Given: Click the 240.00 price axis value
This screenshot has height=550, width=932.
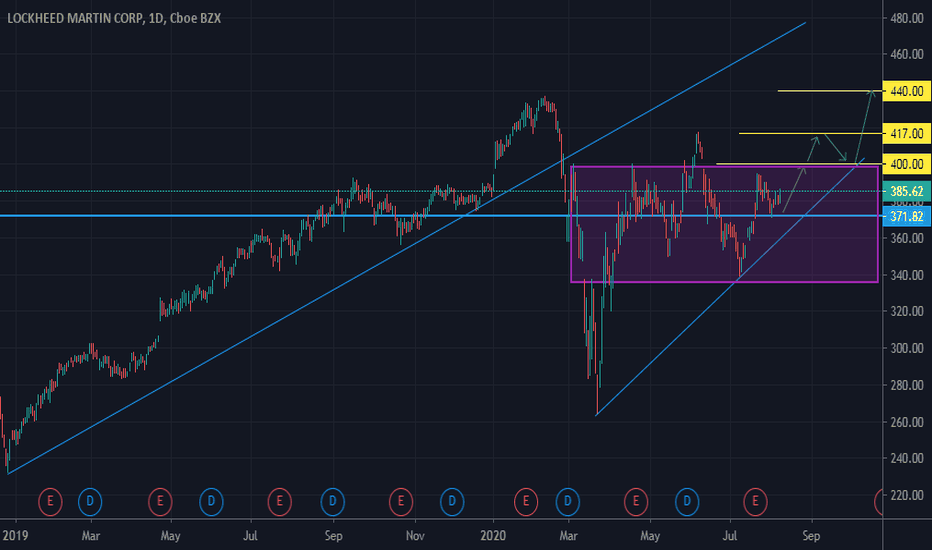Looking at the screenshot, I should point(906,458).
